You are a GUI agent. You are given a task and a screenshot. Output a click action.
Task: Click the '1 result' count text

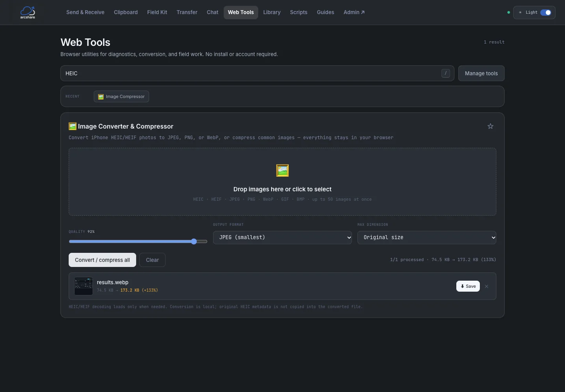click(x=494, y=42)
